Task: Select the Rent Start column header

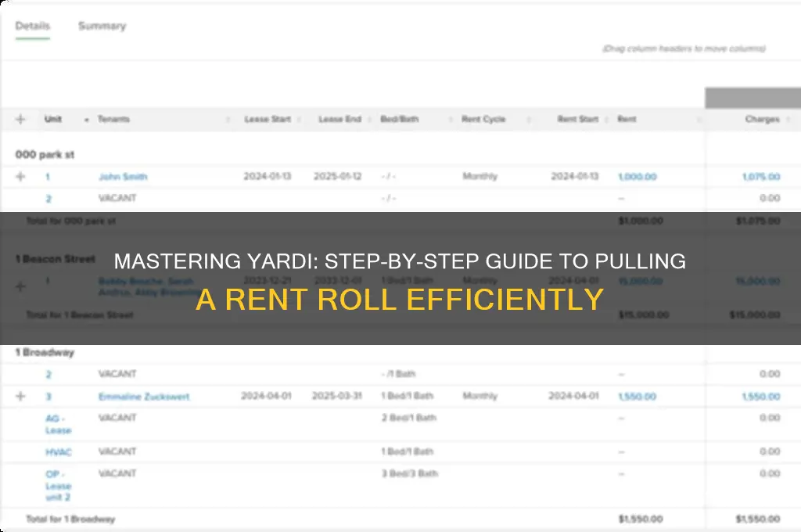Action: click(x=578, y=119)
